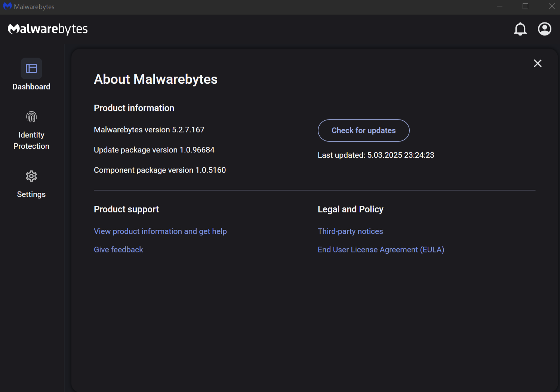This screenshot has width=560, height=392.
Task: Click the About Malwarebytes heading
Action: pos(156,79)
